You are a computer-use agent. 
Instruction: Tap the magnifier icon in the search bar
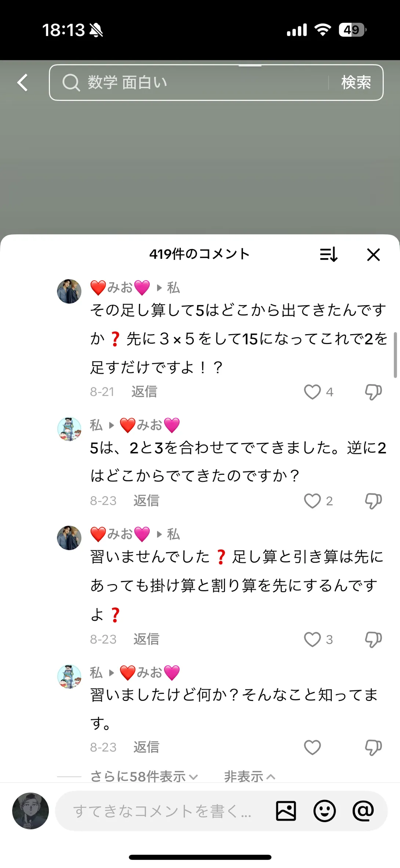(x=71, y=82)
